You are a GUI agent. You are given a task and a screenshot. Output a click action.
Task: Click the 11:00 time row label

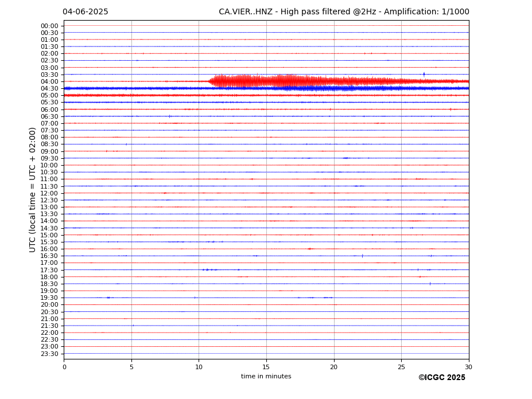[49, 179]
